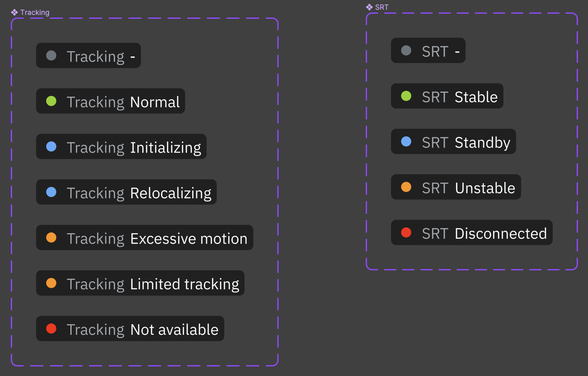Click the green dot in Tracking Normal badge
This screenshot has height=376, width=588.
(x=51, y=101)
